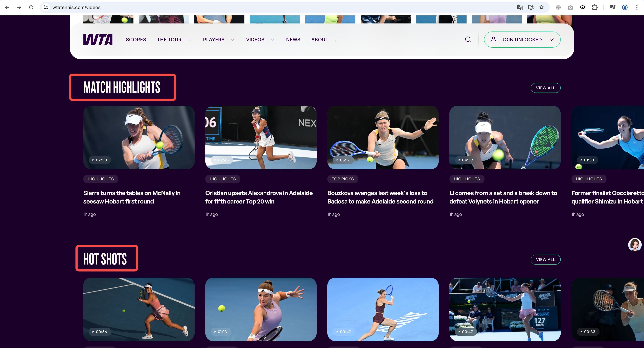Click VIEW ALL for Hot Shots
644x348 pixels.
tap(545, 260)
